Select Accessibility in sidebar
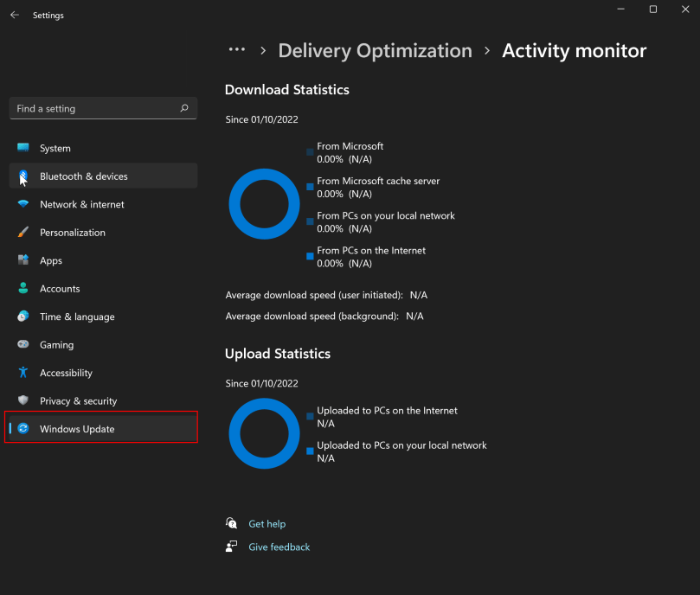 point(66,373)
